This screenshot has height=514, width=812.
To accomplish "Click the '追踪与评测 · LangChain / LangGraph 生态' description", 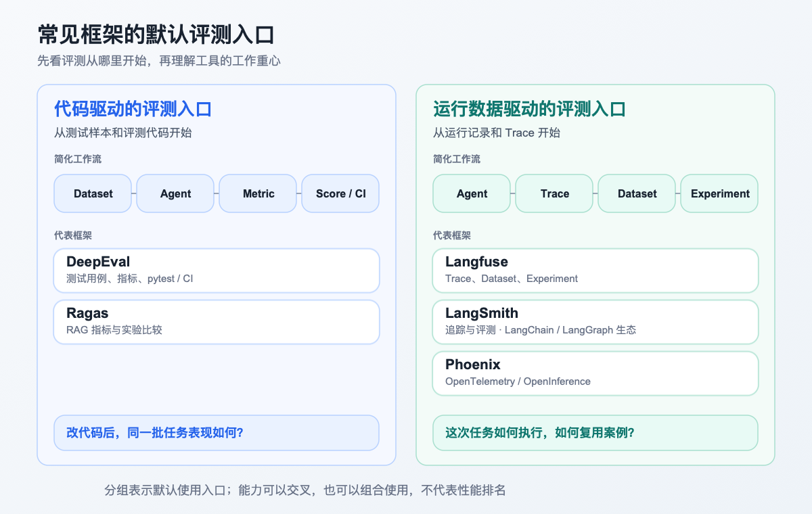I will 541,330.
